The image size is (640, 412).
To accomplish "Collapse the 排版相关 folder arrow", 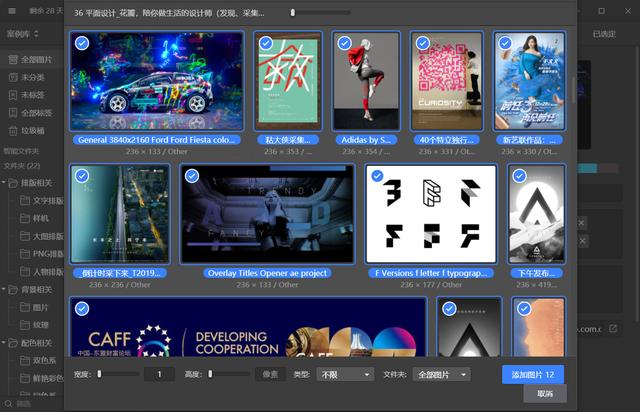I will coord(4,183).
